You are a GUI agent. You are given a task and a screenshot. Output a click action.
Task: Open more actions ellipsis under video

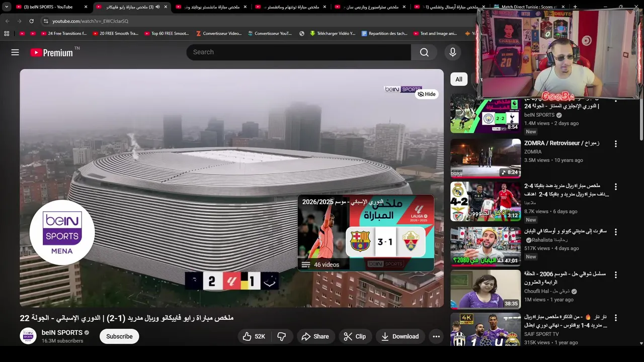click(x=436, y=336)
